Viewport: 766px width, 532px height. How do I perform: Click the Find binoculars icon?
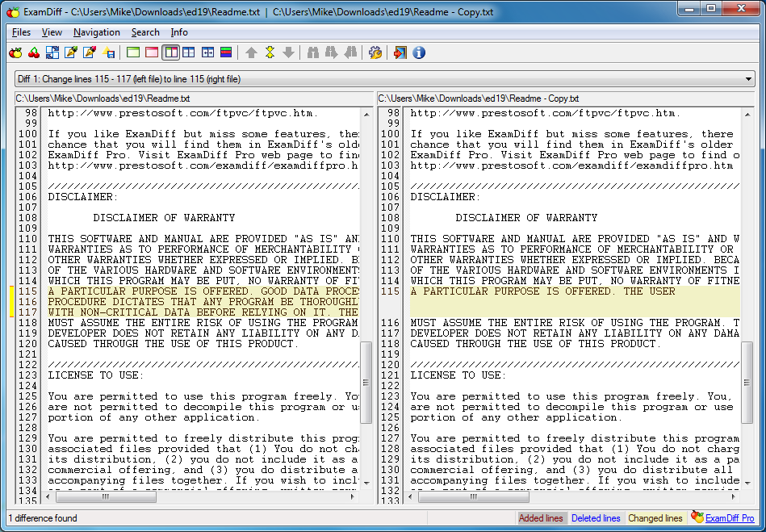313,52
